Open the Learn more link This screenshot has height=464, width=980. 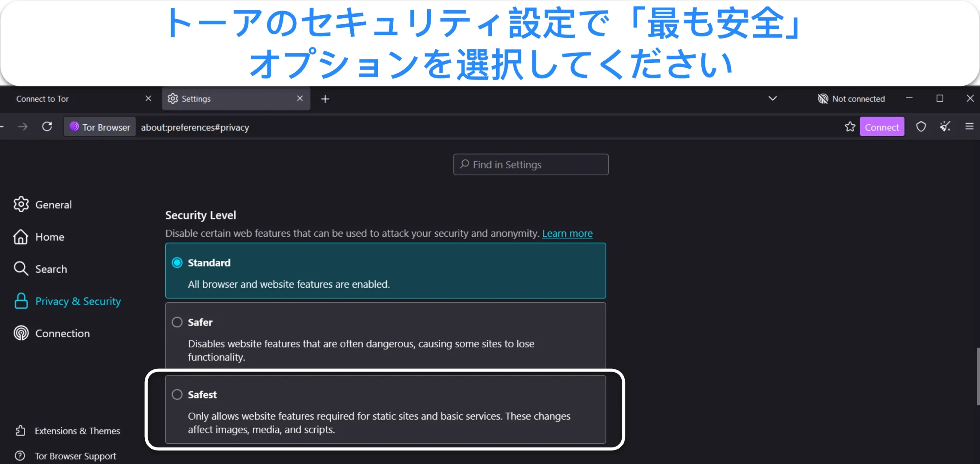coord(567,233)
